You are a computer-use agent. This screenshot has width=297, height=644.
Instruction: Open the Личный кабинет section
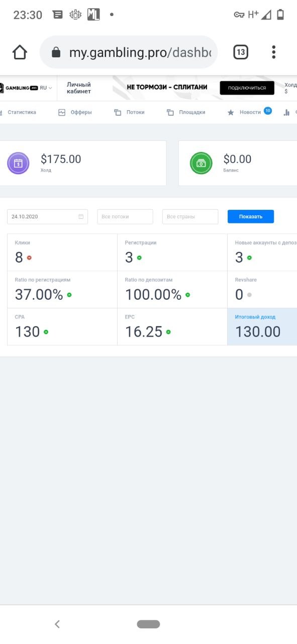[x=79, y=88]
